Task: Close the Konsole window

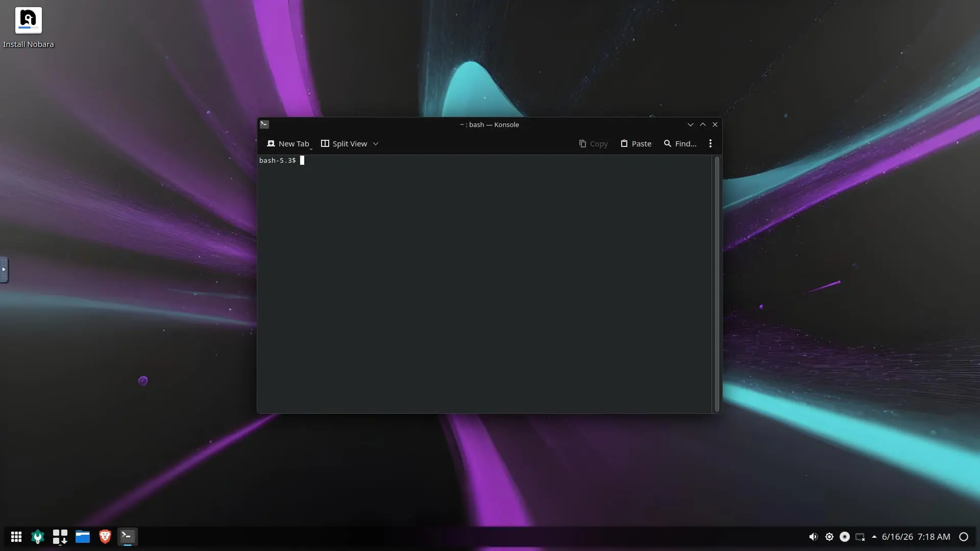Action: point(715,124)
